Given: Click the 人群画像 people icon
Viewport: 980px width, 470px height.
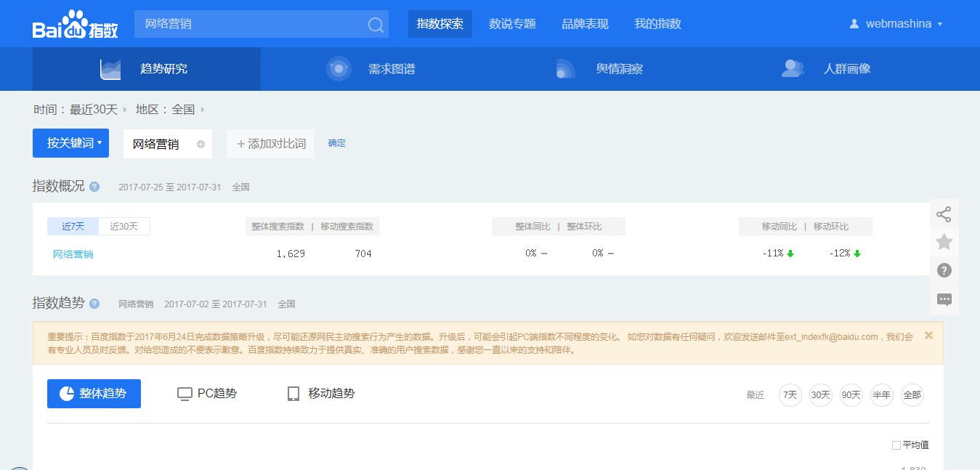Looking at the screenshot, I should [x=793, y=69].
